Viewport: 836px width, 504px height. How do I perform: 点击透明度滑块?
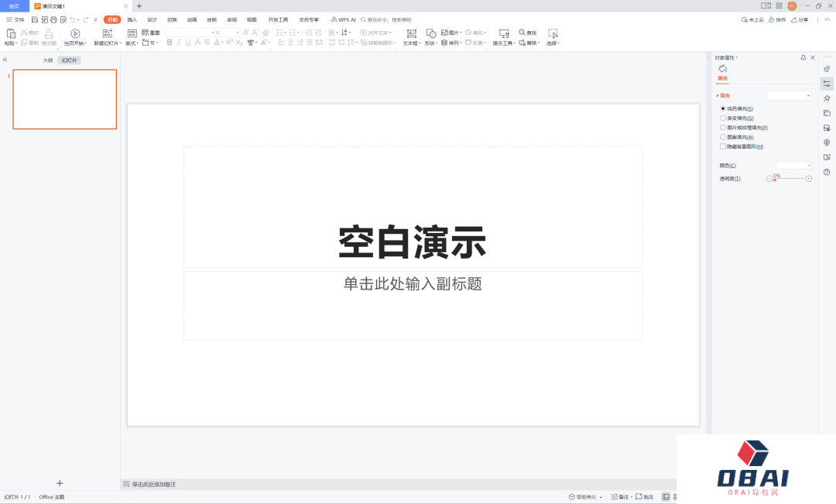pyautogui.click(x=776, y=178)
